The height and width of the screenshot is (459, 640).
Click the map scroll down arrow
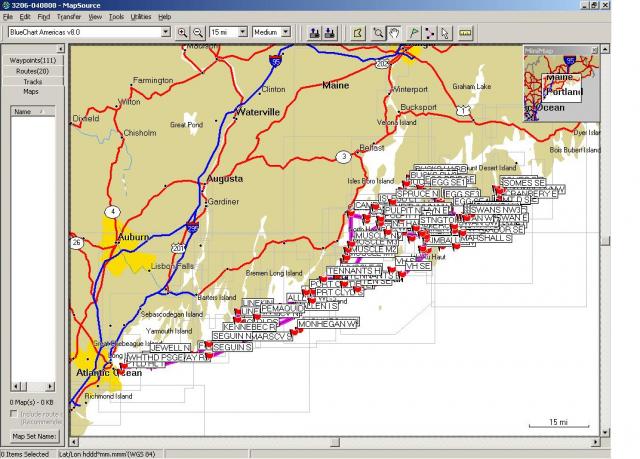[x=605, y=432]
